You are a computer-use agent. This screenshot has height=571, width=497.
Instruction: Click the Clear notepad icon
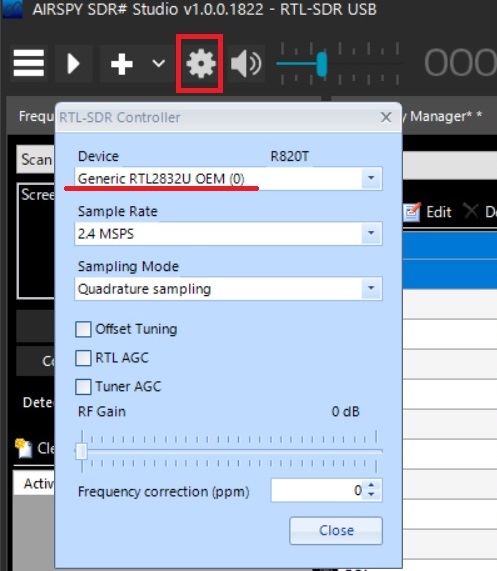tap(23, 448)
